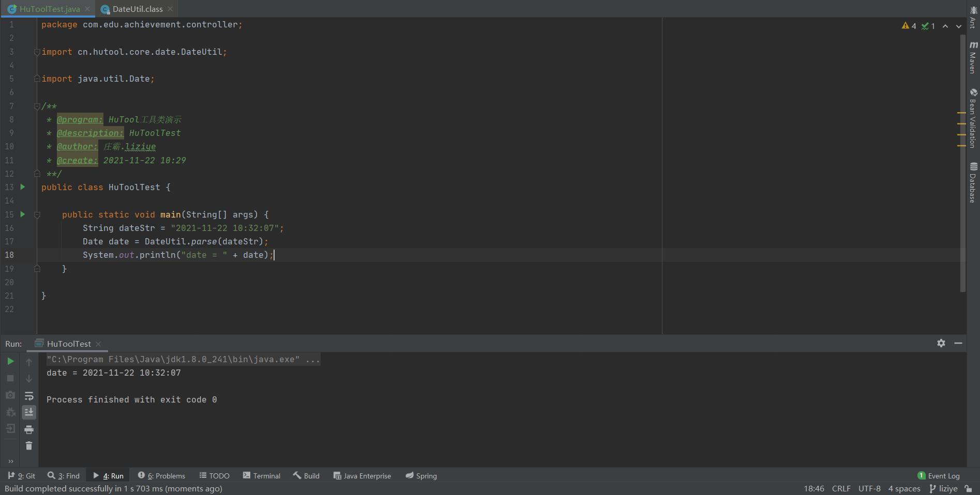Collapse the main method fold marker
This screenshot has height=495, width=980.
(x=37, y=214)
